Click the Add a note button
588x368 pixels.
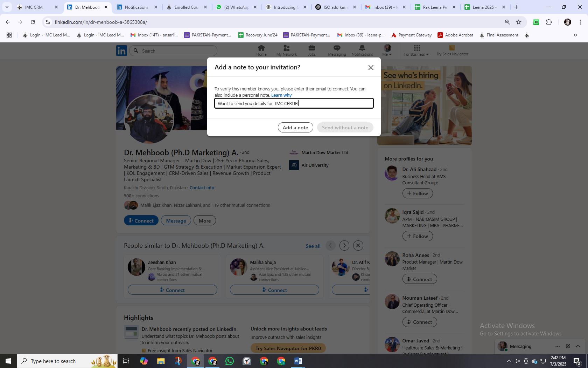pos(295,128)
